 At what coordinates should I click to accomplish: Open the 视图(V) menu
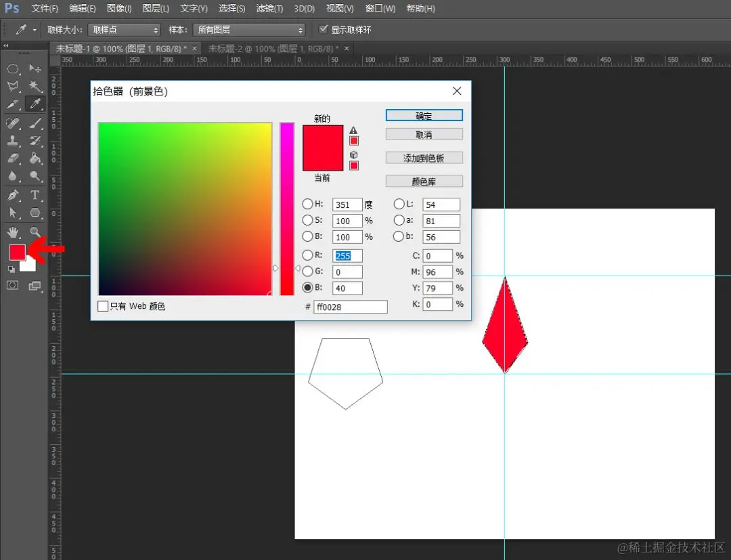point(340,8)
